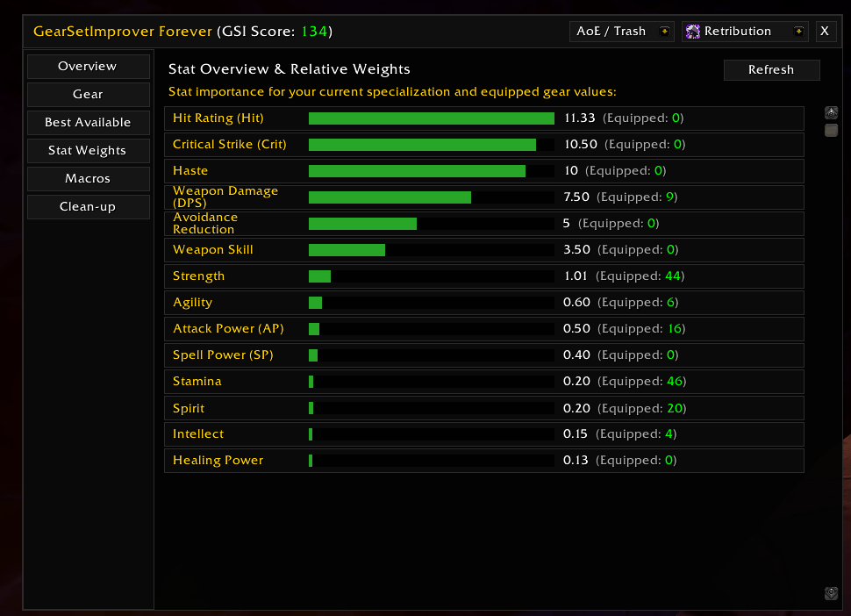Open the Overview tab
Screen dimensions: 851x616
point(88,66)
